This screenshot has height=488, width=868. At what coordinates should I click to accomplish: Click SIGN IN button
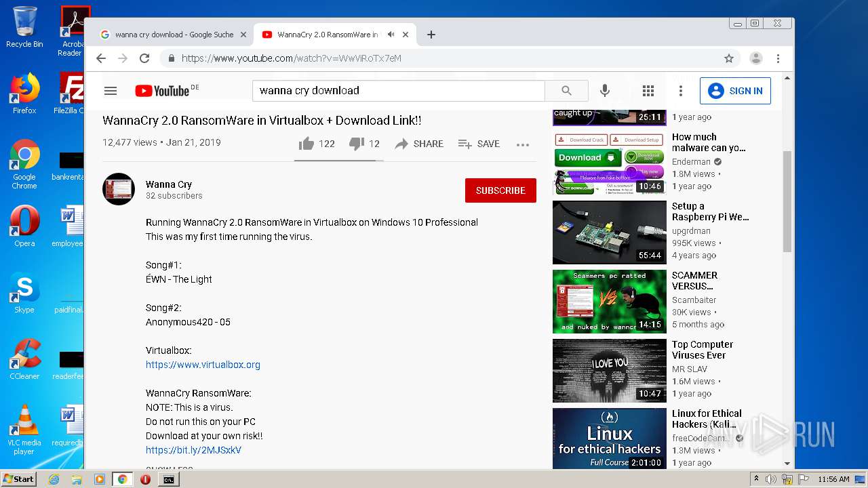(x=735, y=91)
